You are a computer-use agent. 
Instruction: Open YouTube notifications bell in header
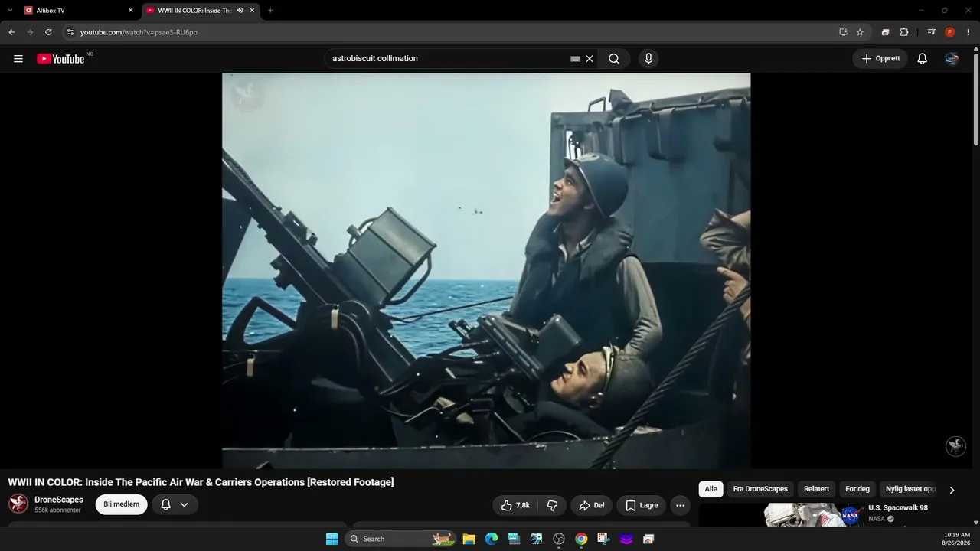(923, 59)
